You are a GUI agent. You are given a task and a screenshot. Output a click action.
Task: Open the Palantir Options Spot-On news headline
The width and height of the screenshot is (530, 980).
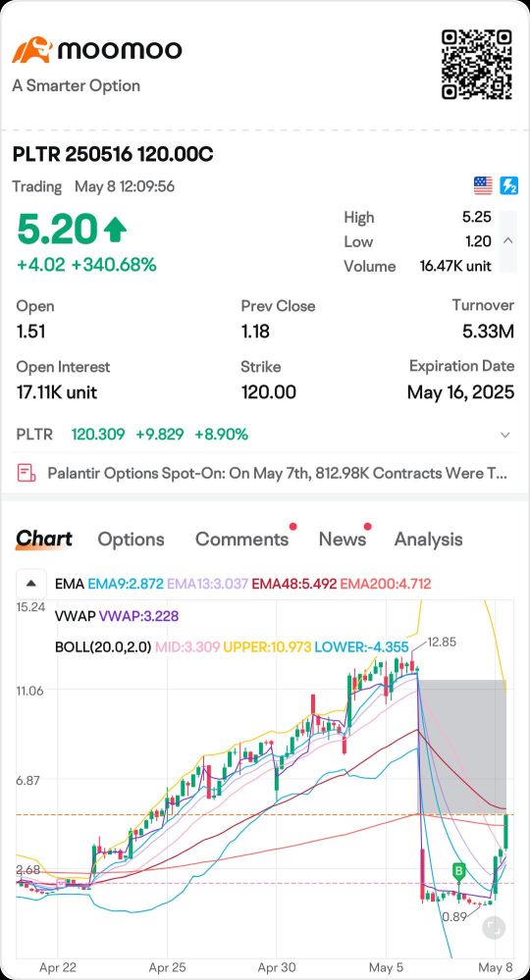pos(277,473)
